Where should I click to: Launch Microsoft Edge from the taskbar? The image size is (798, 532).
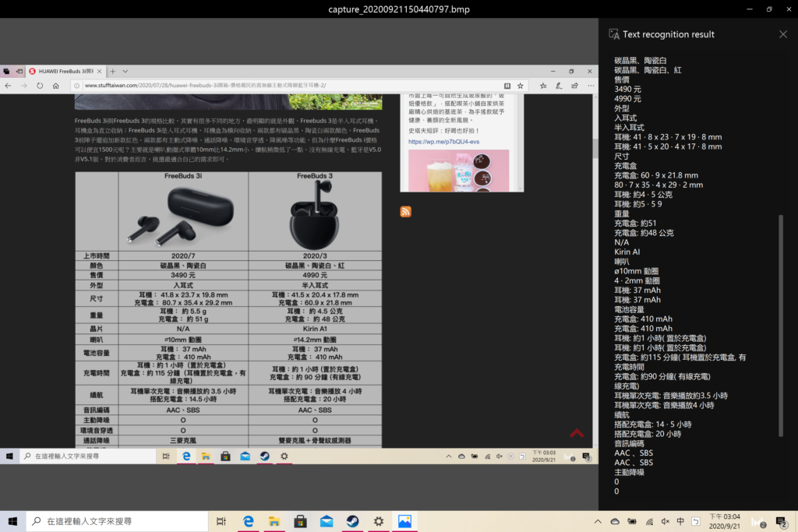point(249,521)
